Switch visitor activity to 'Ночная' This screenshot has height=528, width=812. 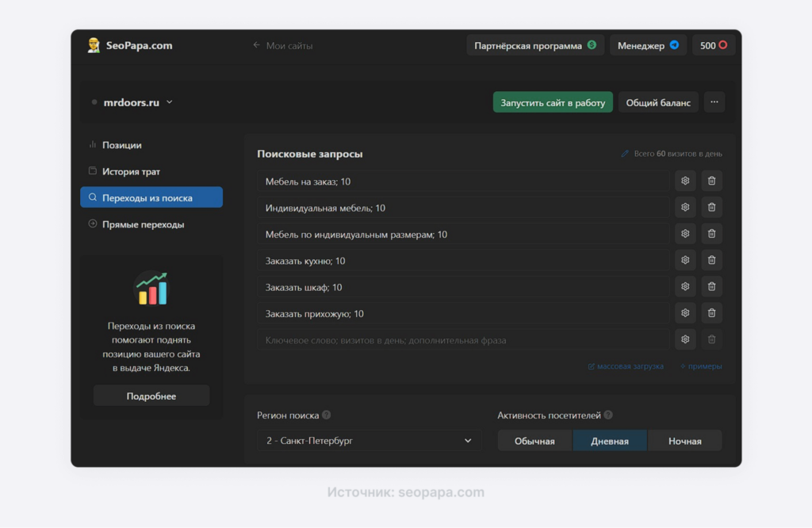click(684, 441)
